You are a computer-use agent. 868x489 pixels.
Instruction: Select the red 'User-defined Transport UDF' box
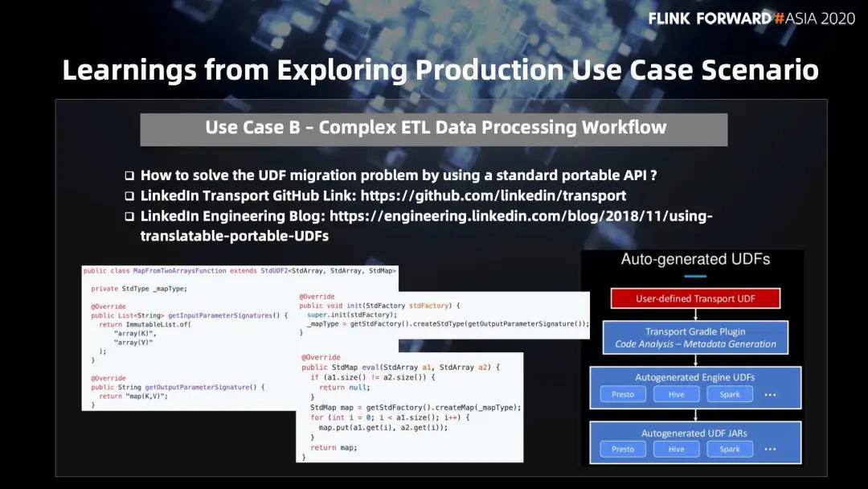pyautogui.click(x=695, y=298)
